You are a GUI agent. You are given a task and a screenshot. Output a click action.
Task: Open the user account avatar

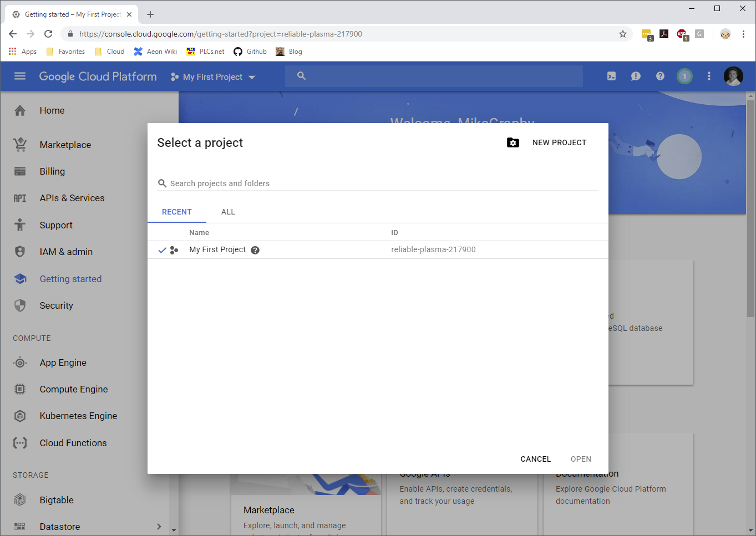[x=733, y=76]
